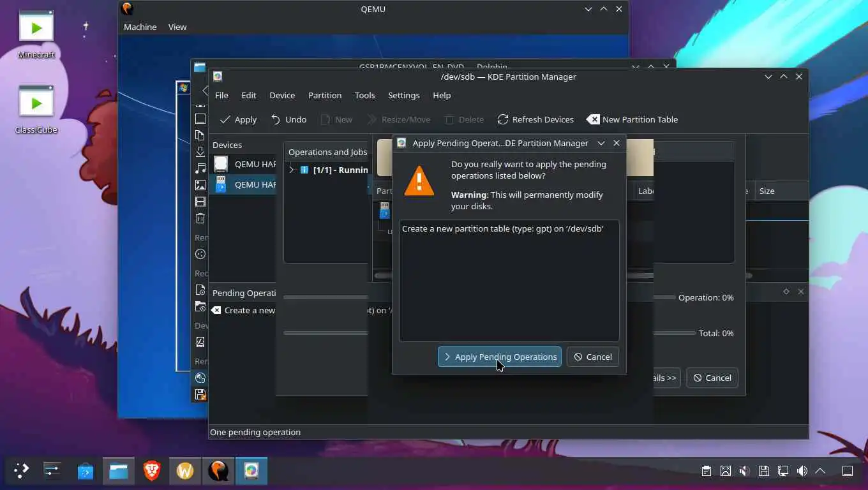
Task: Click the Dolphin sidebar Documents icon
Action: point(200,135)
